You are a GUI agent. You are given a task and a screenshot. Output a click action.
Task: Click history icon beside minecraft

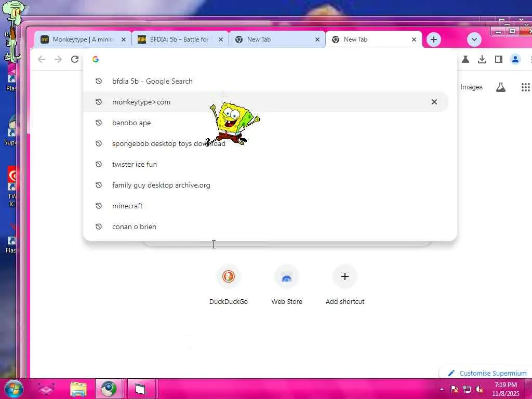coord(98,206)
